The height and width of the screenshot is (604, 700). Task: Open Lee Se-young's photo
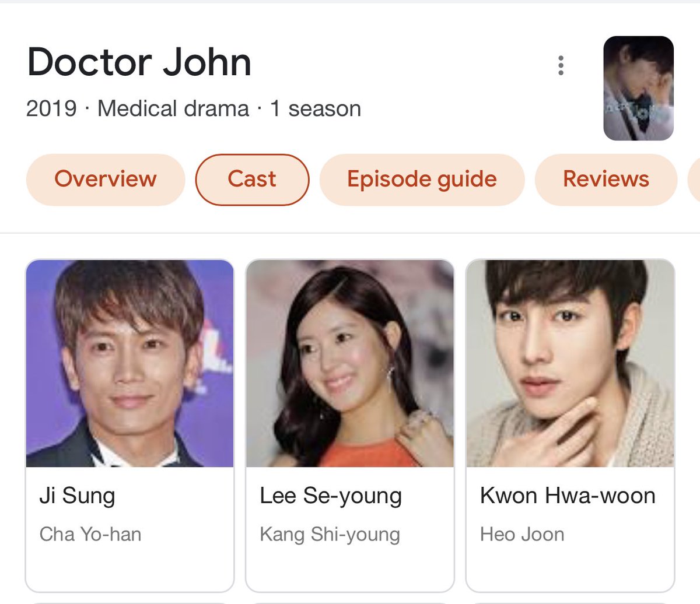(350, 363)
